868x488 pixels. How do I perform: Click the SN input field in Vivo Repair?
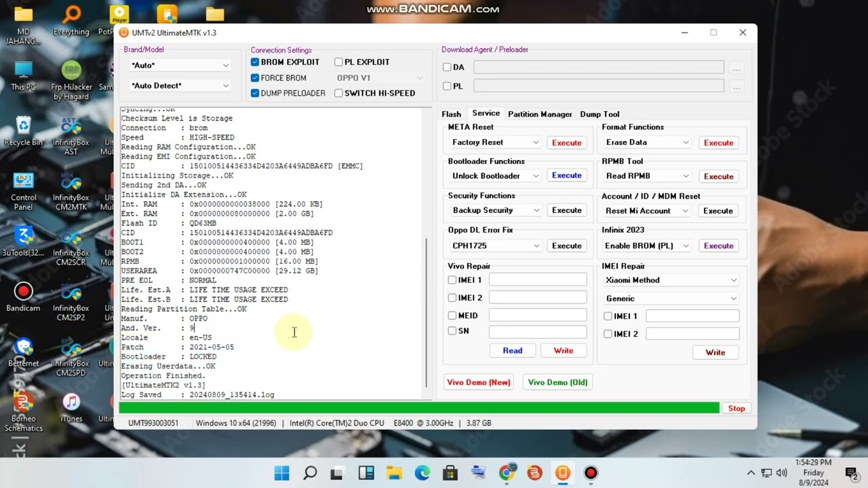point(538,331)
